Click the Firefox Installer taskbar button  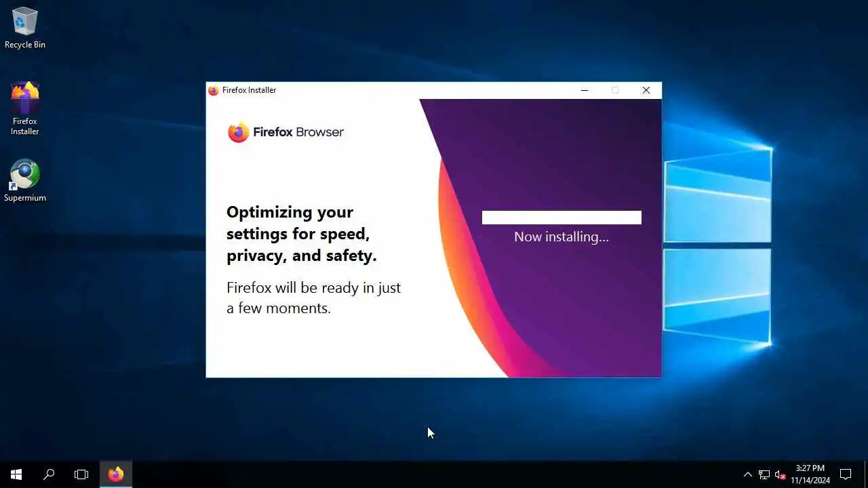(x=116, y=474)
